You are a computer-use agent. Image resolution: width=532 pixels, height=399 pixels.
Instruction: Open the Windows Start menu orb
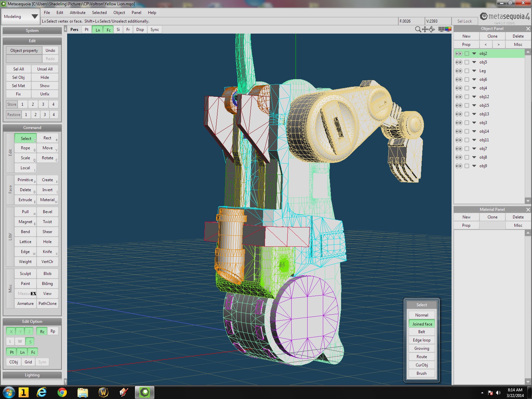[9, 393]
